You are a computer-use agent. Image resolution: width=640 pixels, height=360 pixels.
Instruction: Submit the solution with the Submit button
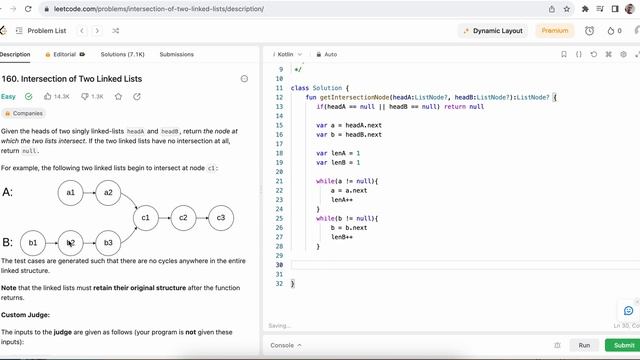point(623,345)
